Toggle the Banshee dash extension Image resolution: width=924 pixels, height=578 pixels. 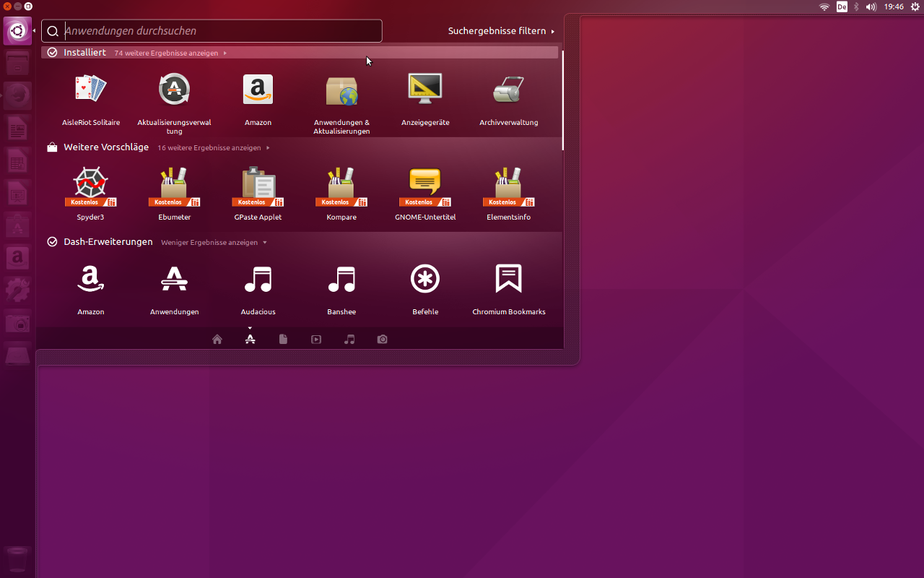pyautogui.click(x=341, y=288)
